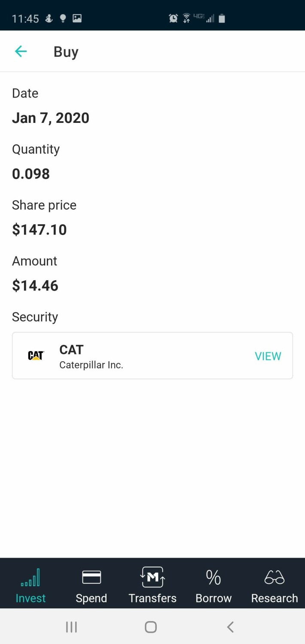Tap the Spend card icon
This screenshot has height=644, width=305.
[91, 577]
